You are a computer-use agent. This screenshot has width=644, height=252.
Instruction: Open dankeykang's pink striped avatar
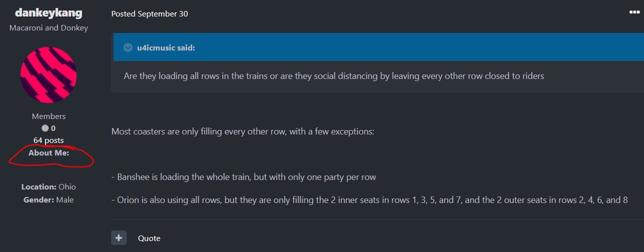pyautogui.click(x=49, y=75)
